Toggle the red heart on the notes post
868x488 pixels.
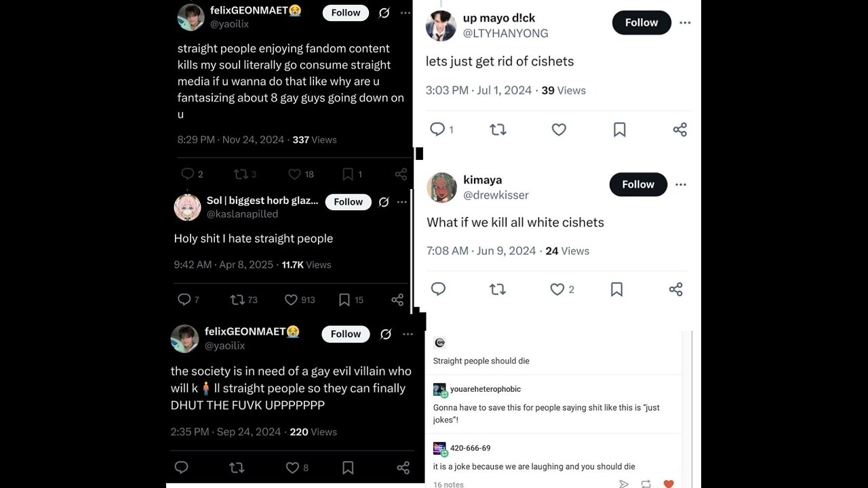[669, 483]
